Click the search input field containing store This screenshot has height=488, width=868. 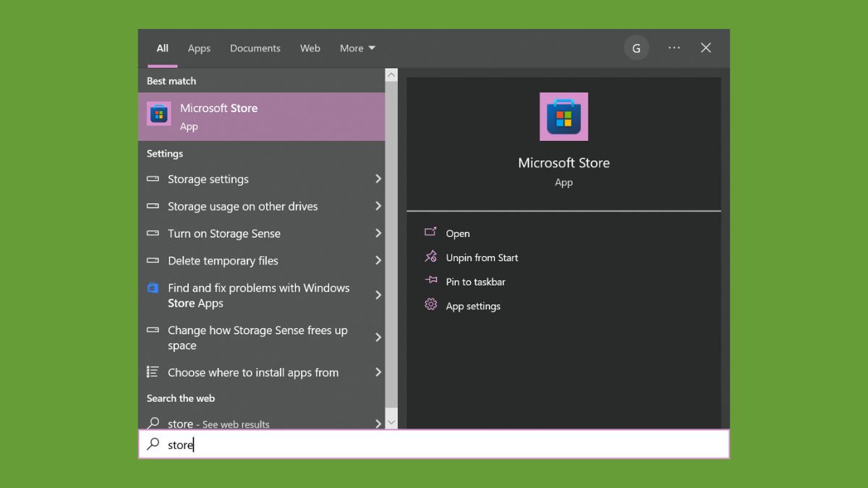pos(434,444)
